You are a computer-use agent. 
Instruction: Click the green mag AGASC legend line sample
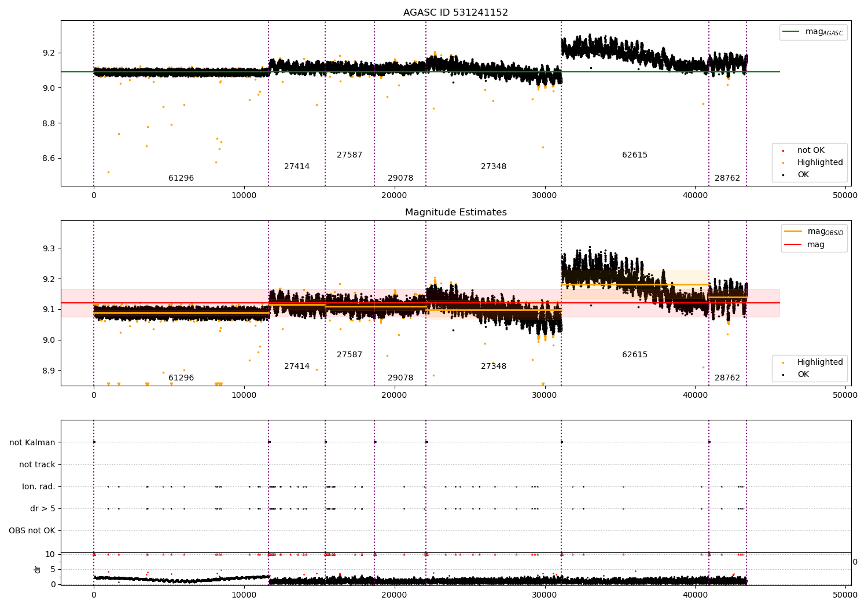point(790,32)
